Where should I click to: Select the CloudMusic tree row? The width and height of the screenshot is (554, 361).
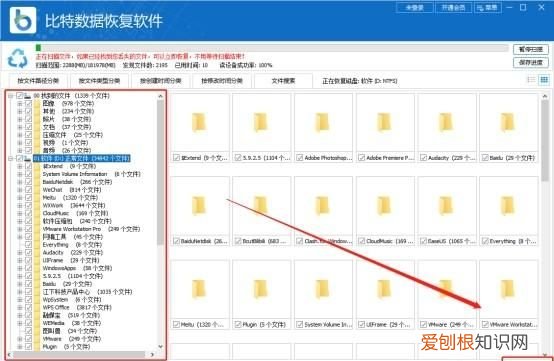pyautogui.click(x=75, y=213)
